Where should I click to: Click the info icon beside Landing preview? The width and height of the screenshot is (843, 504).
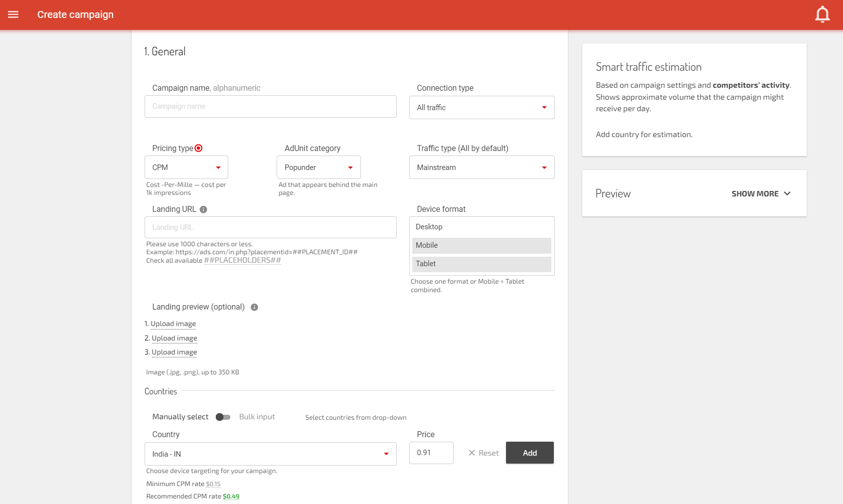click(x=254, y=307)
